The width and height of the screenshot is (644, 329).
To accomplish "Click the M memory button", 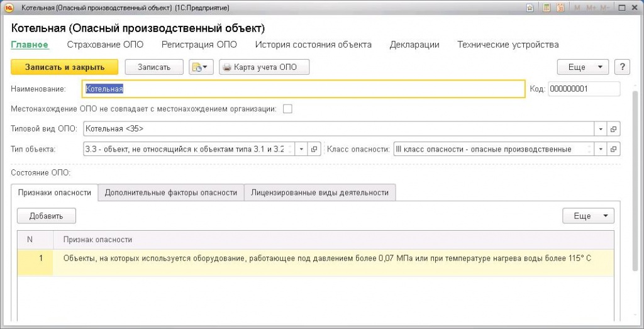I will [x=577, y=8].
